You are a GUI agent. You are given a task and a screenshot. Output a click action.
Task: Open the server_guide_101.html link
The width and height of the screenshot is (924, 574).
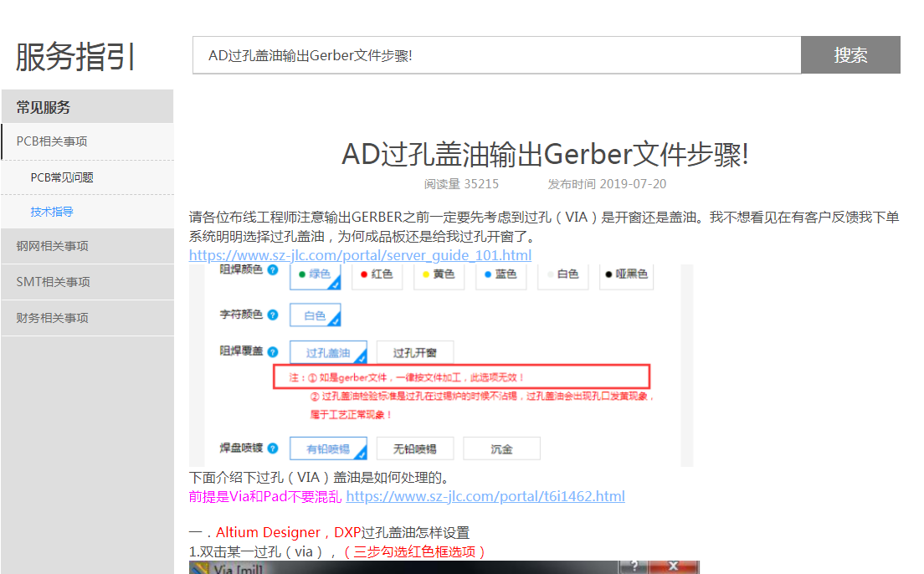[360, 255]
